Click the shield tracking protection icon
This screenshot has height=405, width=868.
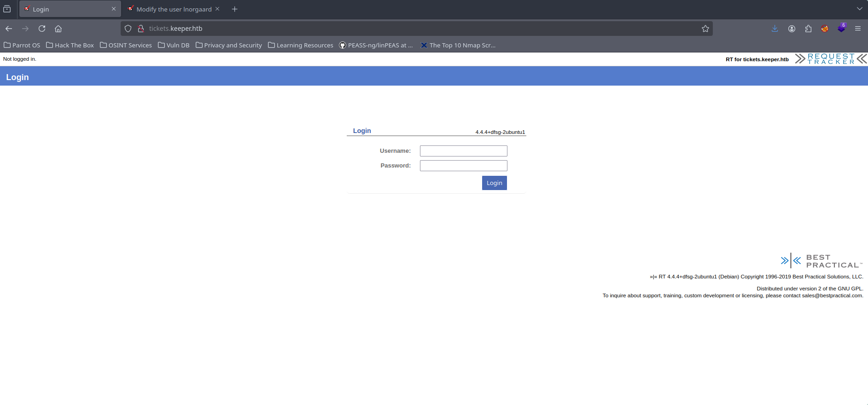tap(128, 29)
